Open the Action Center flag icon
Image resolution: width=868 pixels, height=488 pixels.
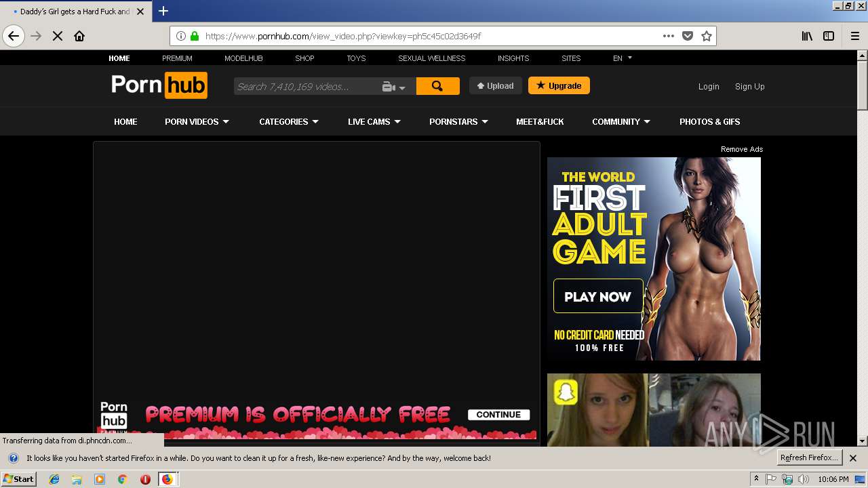pos(771,479)
